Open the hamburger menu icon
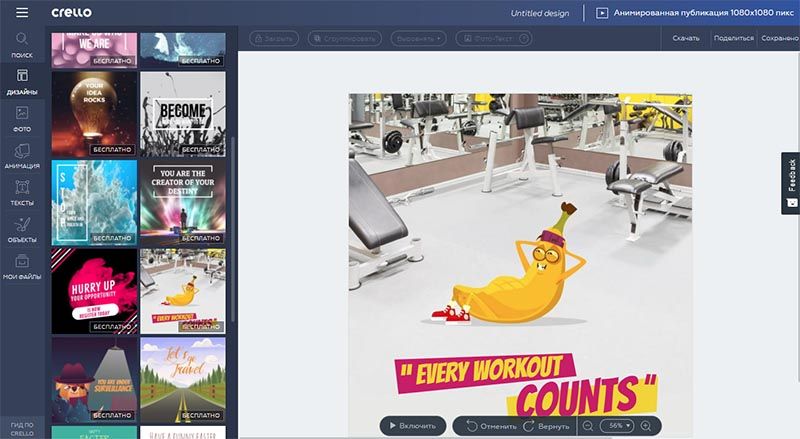 (22, 12)
